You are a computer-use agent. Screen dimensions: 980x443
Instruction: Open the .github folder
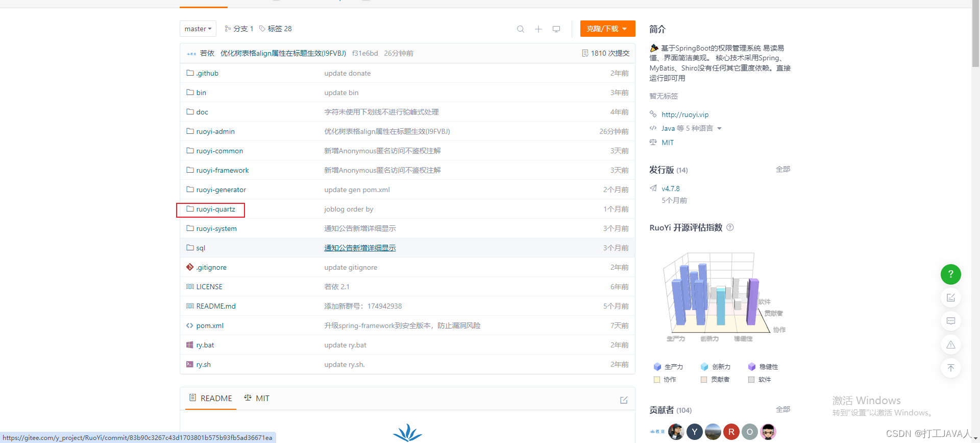207,73
